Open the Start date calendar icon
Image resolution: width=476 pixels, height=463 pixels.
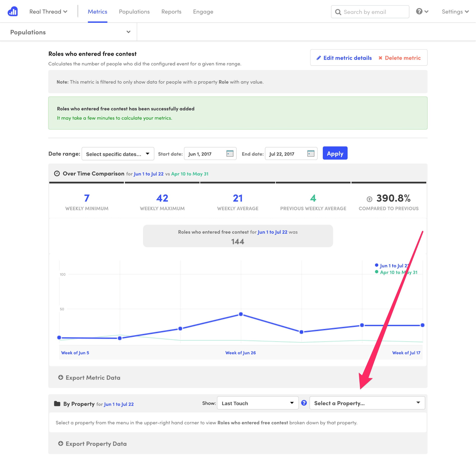pos(230,153)
